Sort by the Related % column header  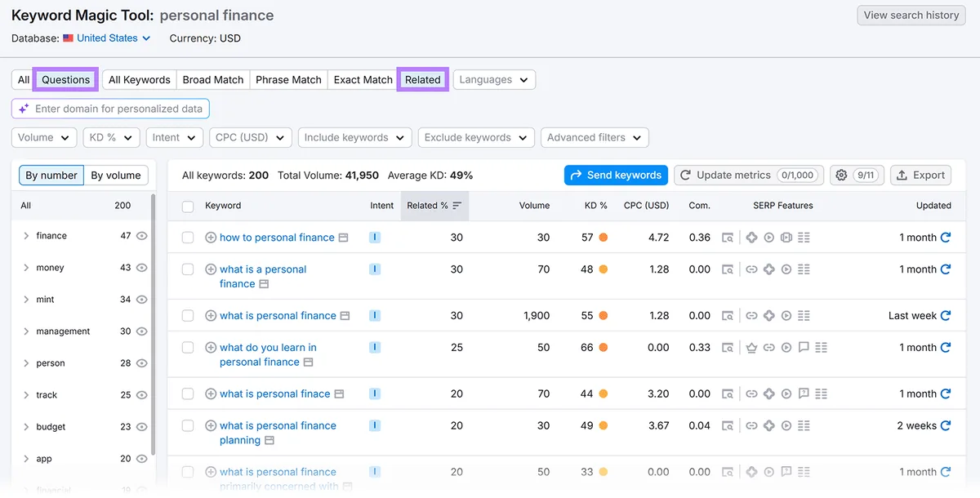click(x=434, y=206)
